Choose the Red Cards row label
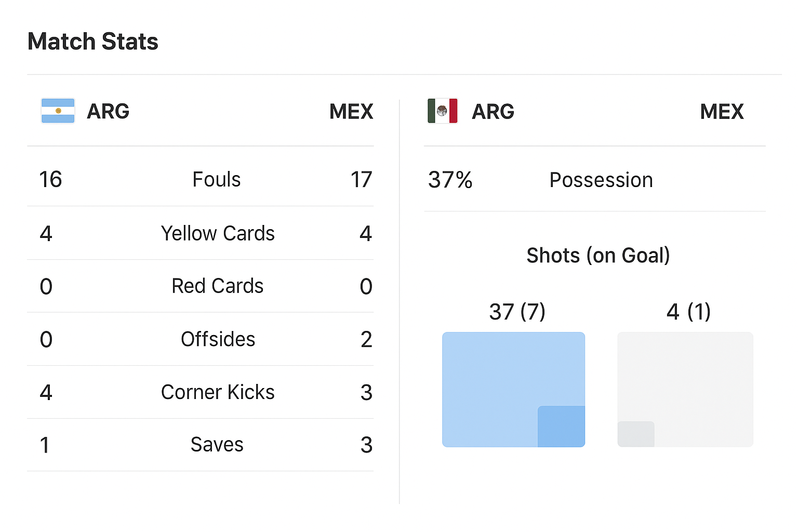798x532 pixels. tap(218, 286)
